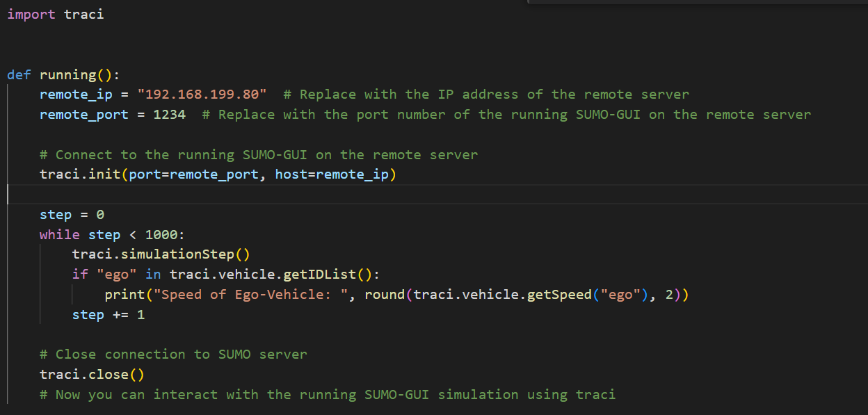This screenshot has height=415, width=868.
Task: Click the round function in the print line
Action: 396,294
